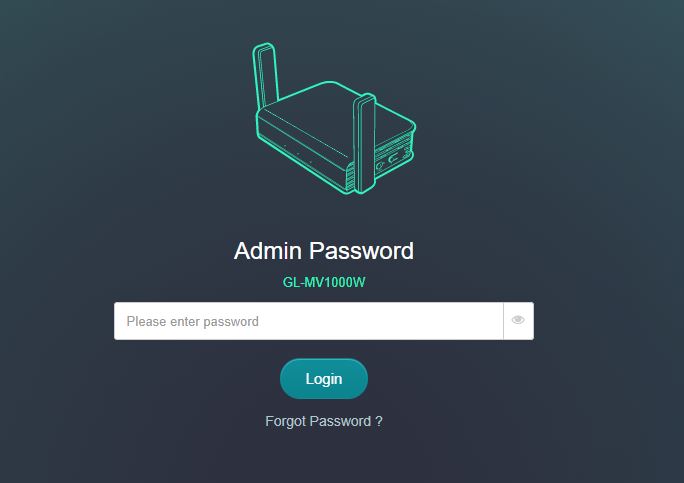Click the Login button
Viewport: 684px width, 483px height.
(324, 379)
